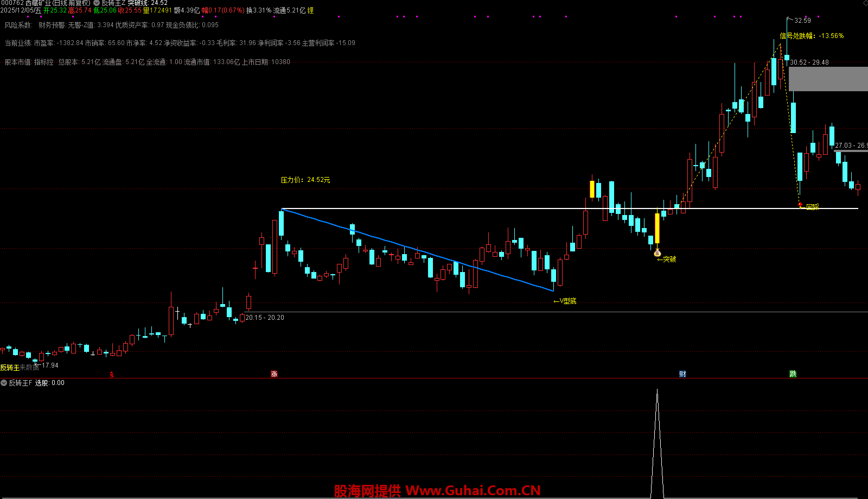The image size is (868, 499).
Task: Click the money bag breakout signal icon
Action: [x=657, y=253]
